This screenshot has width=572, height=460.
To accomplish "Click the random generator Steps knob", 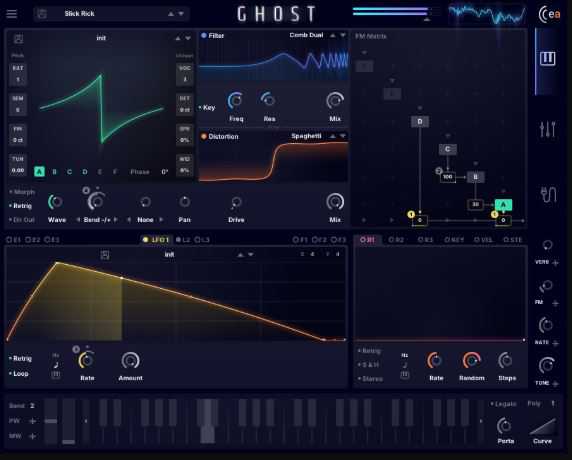I will (506, 360).
